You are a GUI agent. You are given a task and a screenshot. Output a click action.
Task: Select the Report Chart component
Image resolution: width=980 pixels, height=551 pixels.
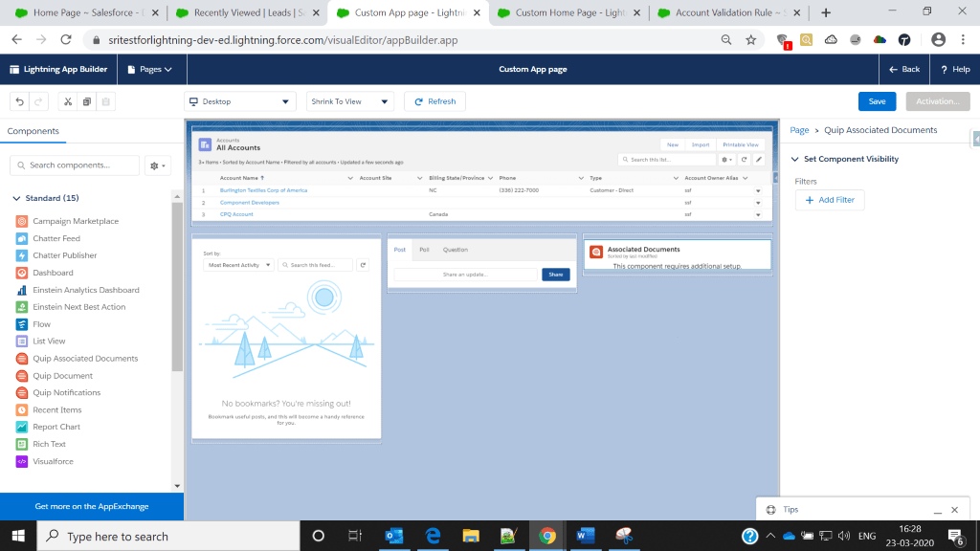coord(56,427)
